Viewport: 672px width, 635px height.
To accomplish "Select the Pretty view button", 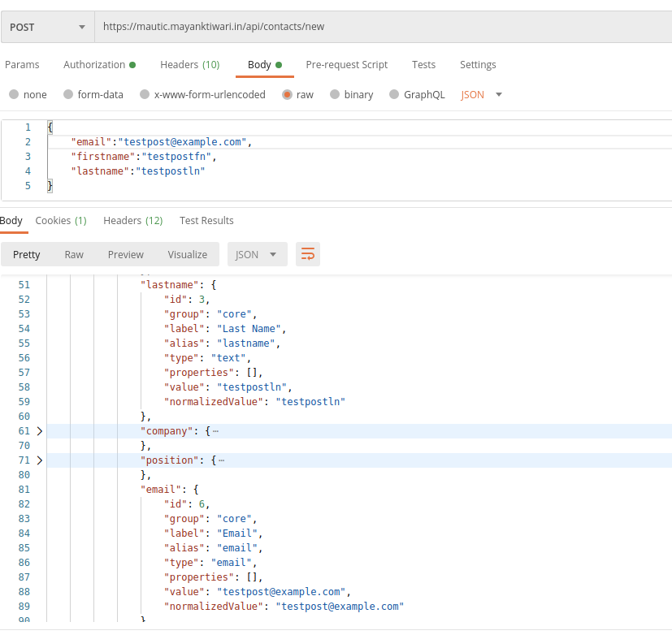I will [27, 255].
